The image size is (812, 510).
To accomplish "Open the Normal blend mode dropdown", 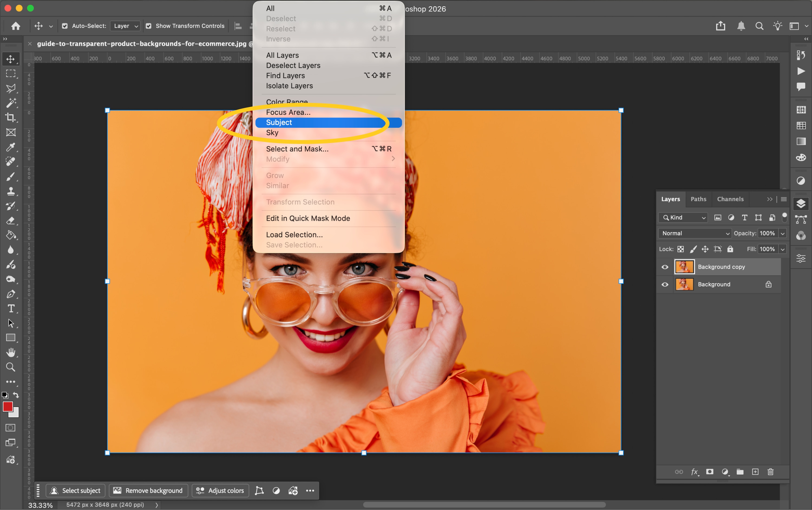I will 695,233.
